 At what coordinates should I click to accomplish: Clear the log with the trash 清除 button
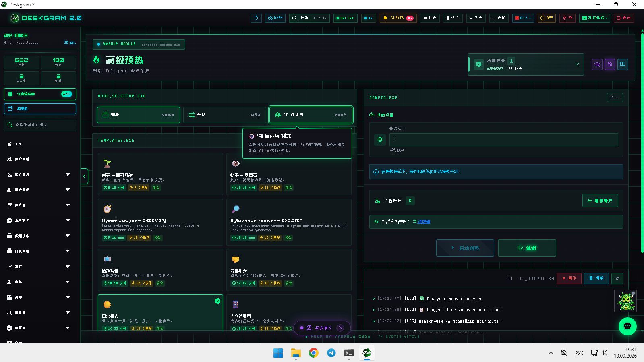(x=596, y=278)
